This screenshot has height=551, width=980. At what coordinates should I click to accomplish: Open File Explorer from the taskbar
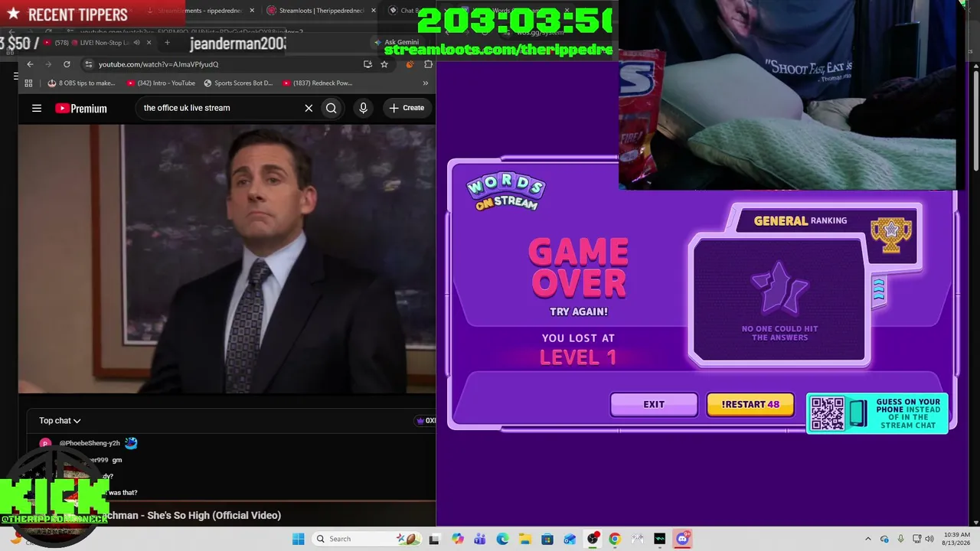[524, 539]
